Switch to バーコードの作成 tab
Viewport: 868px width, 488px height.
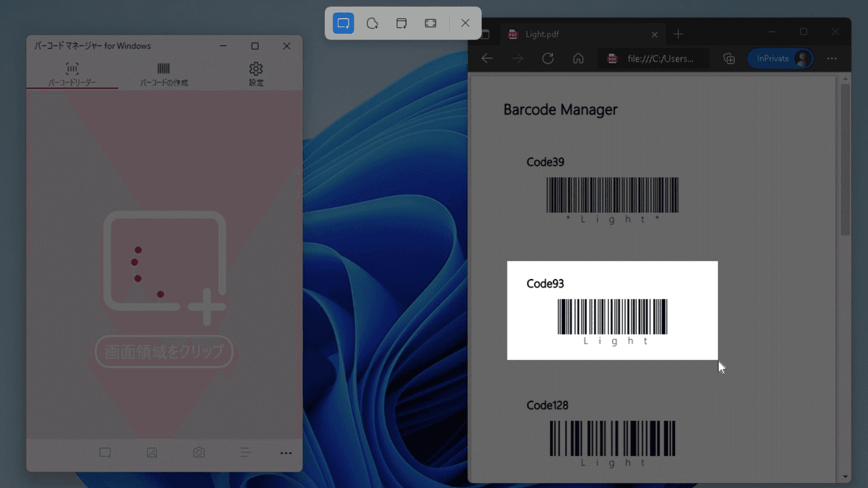click(x=164, y=74)
